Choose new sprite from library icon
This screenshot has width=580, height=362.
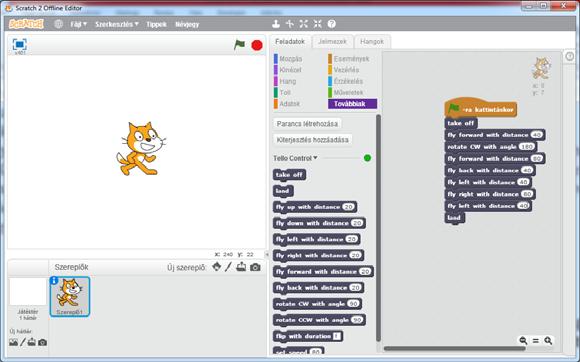[217, 267]
